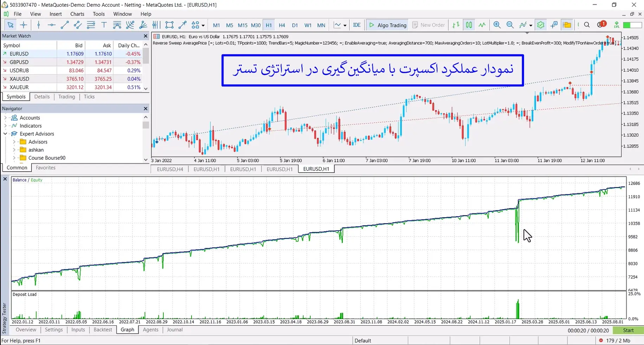Enable the favorites folder toolbar toggle
The width and height of the screenshot is (644, 345).
tap(567, 25)
